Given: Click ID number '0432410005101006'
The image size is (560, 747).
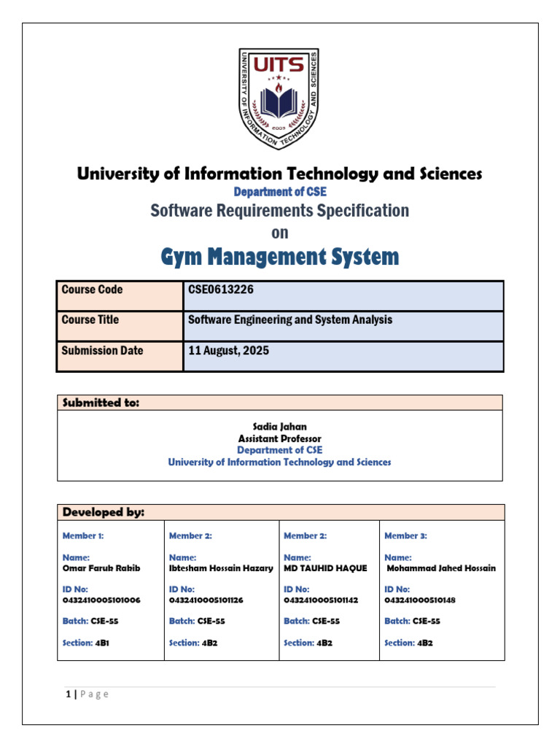Looking at the screenshot, I should [101, 600].
